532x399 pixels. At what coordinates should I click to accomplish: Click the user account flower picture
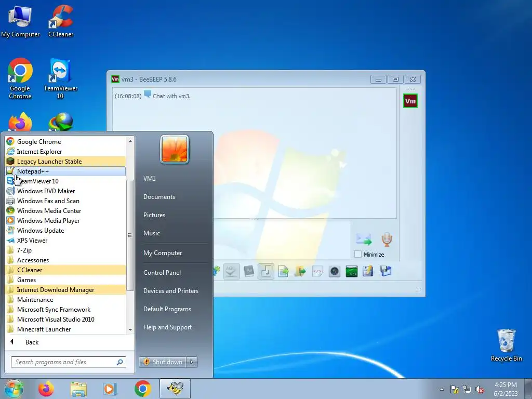175,149
